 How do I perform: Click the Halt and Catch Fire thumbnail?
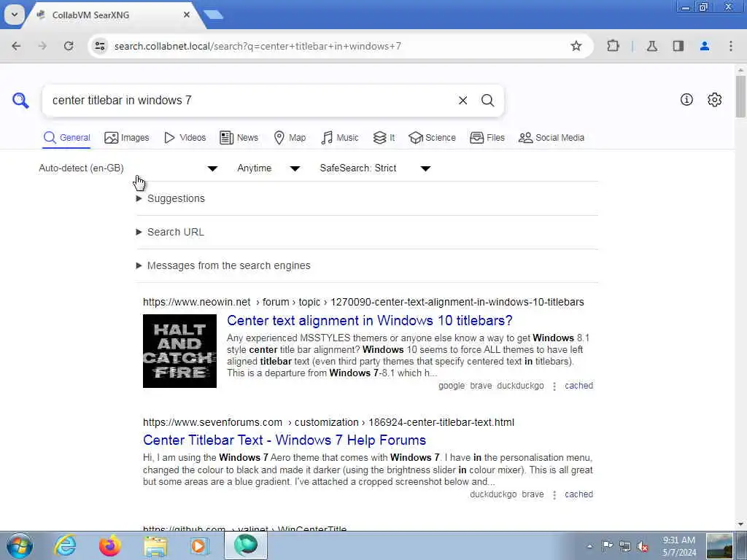(179, 351)
